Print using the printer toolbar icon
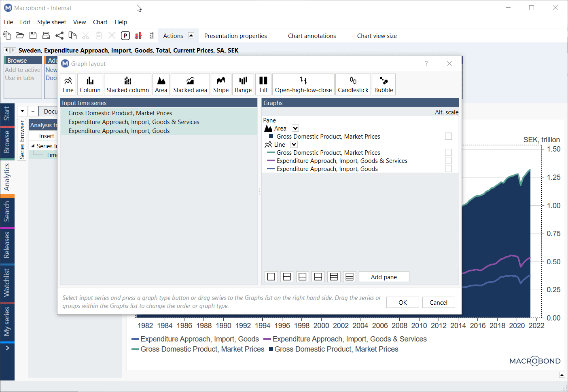Viewport: 568px width, 392px height. click(46, 36)
